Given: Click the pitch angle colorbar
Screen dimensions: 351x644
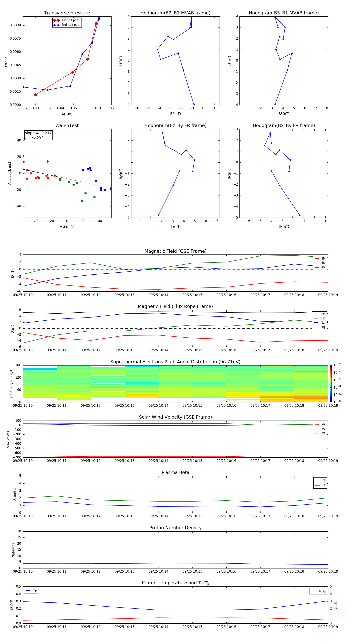Looking at the screenshot, I should click(x=331, y=383).
